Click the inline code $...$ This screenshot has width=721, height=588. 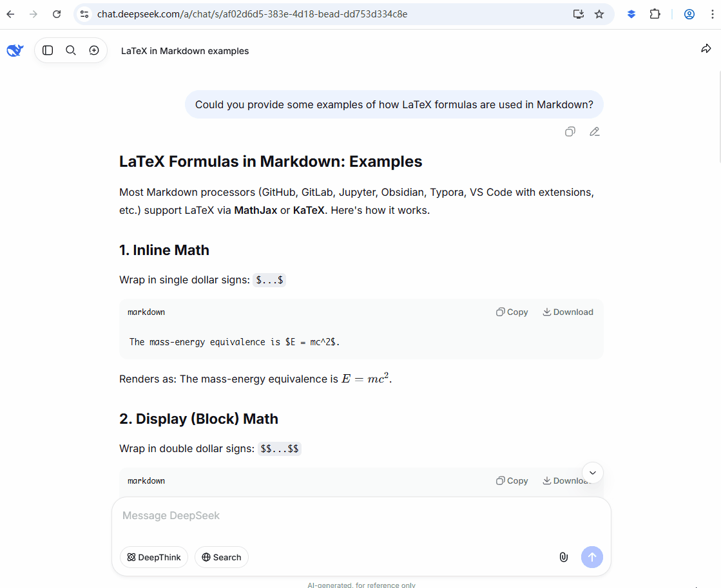pos(269,280)
